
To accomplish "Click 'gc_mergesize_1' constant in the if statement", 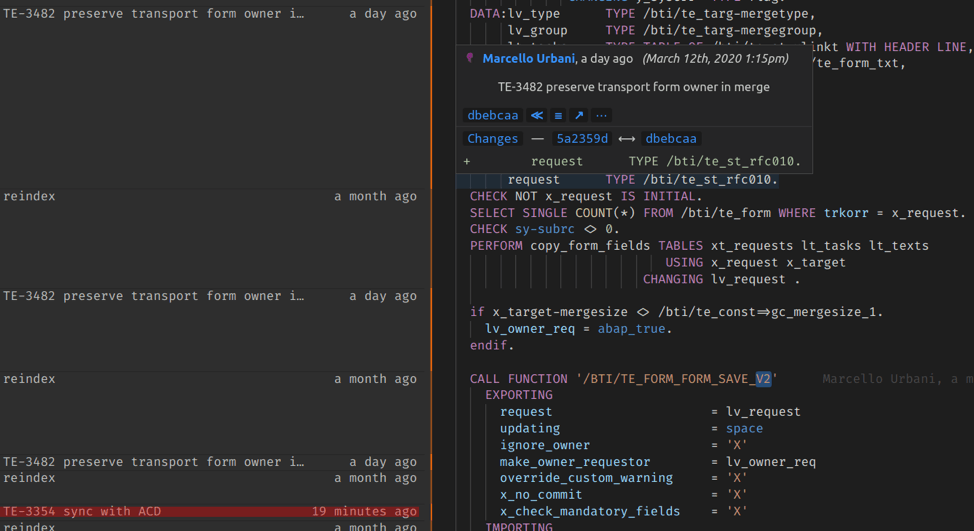I will tap(824, 312).
